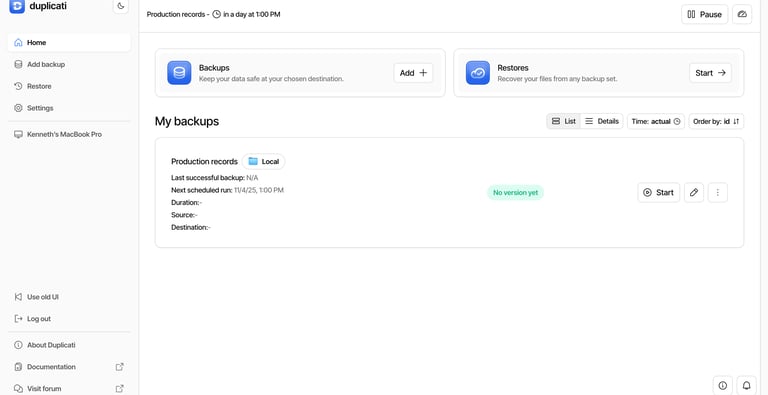Click the Settings gear icon
Image resolution: width=768 pixels, height=395 pixels.
[x=18, y=108]
